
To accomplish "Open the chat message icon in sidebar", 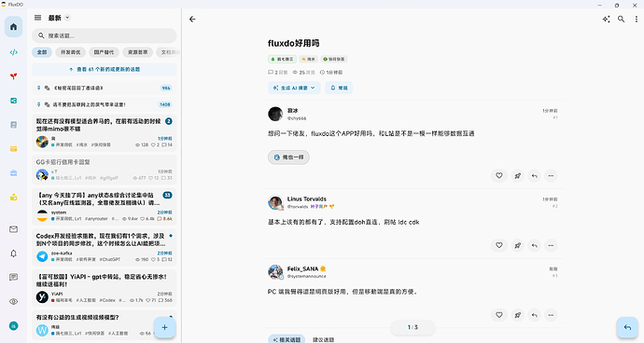I will (14, 278).
